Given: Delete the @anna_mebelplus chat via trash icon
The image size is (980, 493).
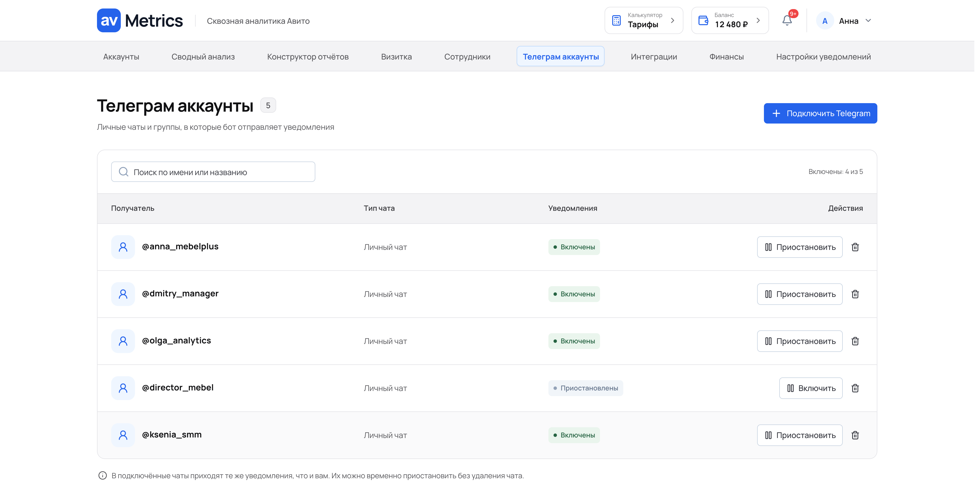Looking at the screenshot, I should pyautogui.click(x=855, y=247).
